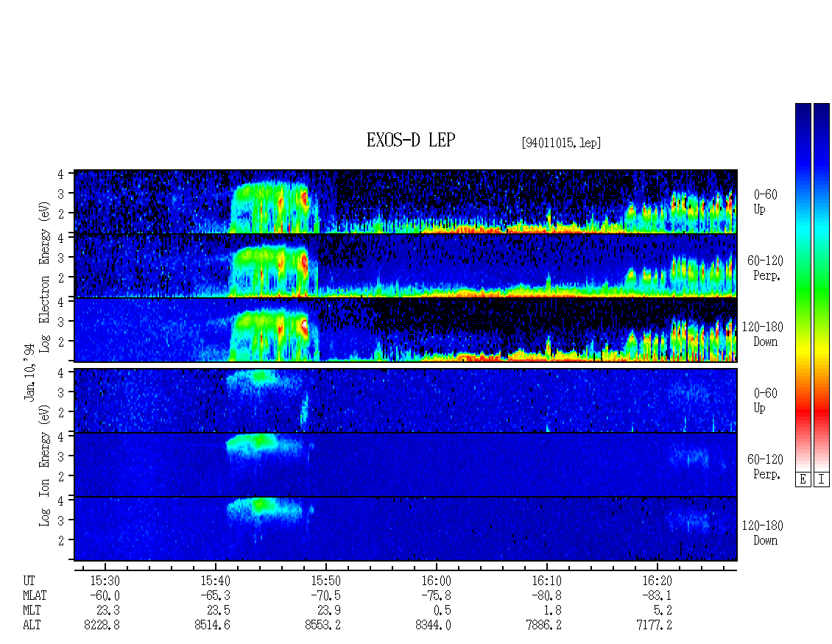The width and height of the screenshot is (832, 644).
Task: Click the electron 60-120 Perp. panel label
Action: 764,269
